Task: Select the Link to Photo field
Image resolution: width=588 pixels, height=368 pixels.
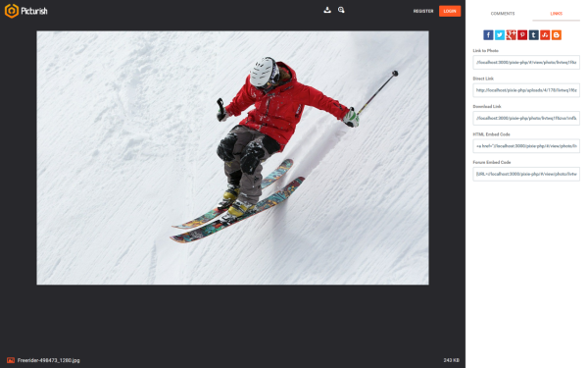Action: [526, 63]
